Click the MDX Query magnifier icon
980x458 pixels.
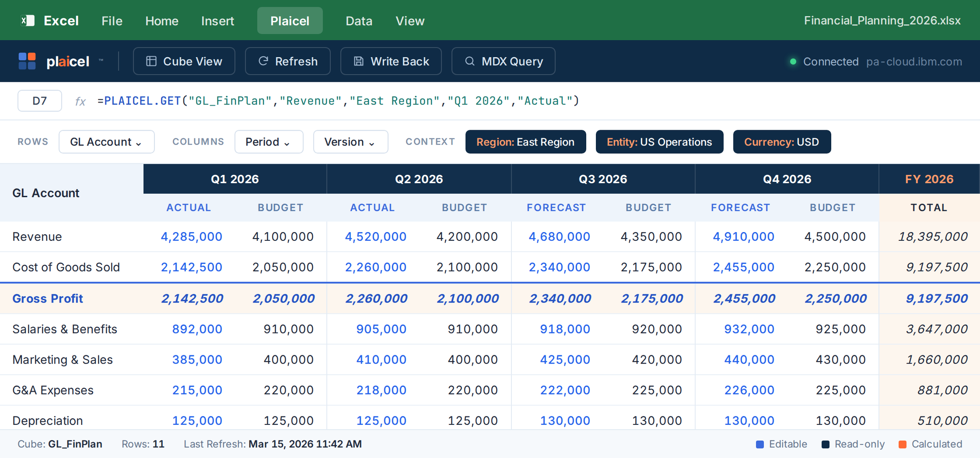(x=469, y=61)
